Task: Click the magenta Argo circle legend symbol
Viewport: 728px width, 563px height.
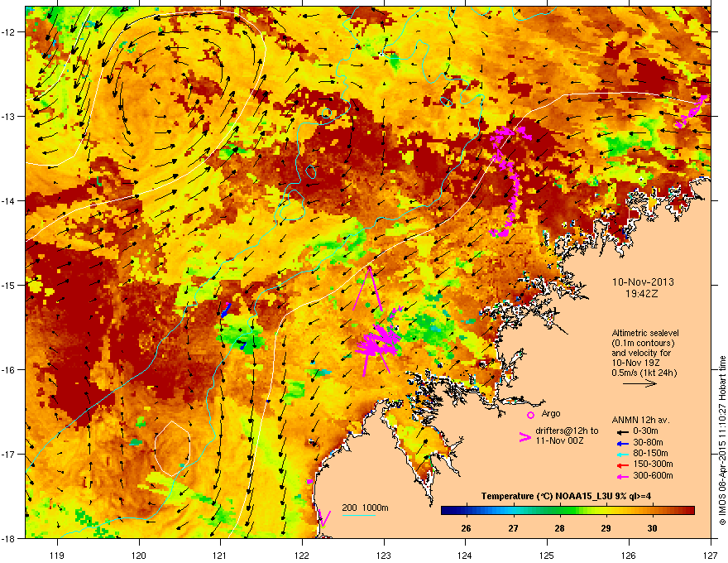Action: [x=530, y=415]
